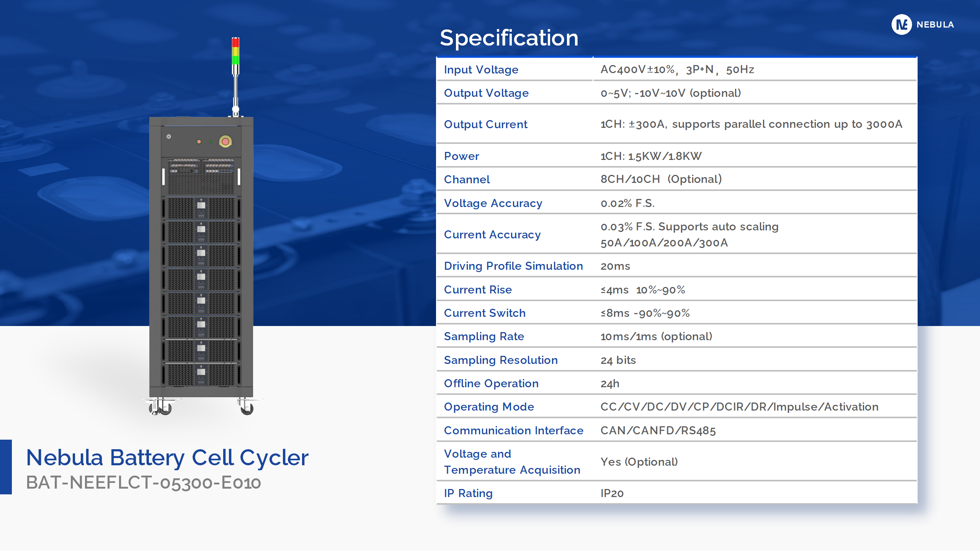Select the Channel label
This screenshot has width=980, height=551.
coord(467,179)
